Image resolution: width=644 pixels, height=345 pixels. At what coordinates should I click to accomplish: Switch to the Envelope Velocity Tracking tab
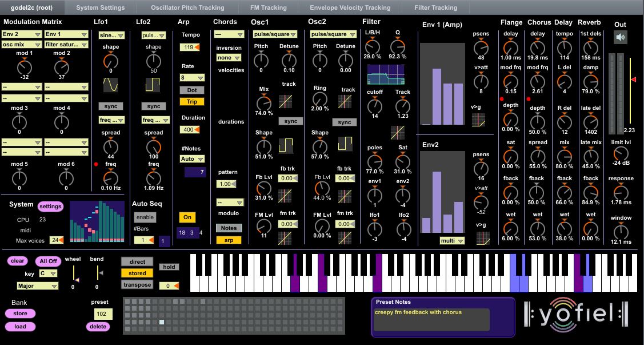350,7
